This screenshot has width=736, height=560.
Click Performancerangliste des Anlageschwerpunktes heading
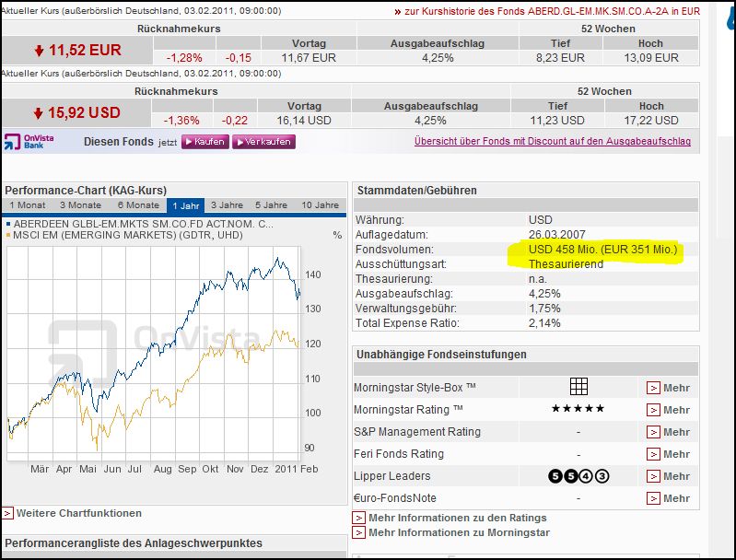134,543
